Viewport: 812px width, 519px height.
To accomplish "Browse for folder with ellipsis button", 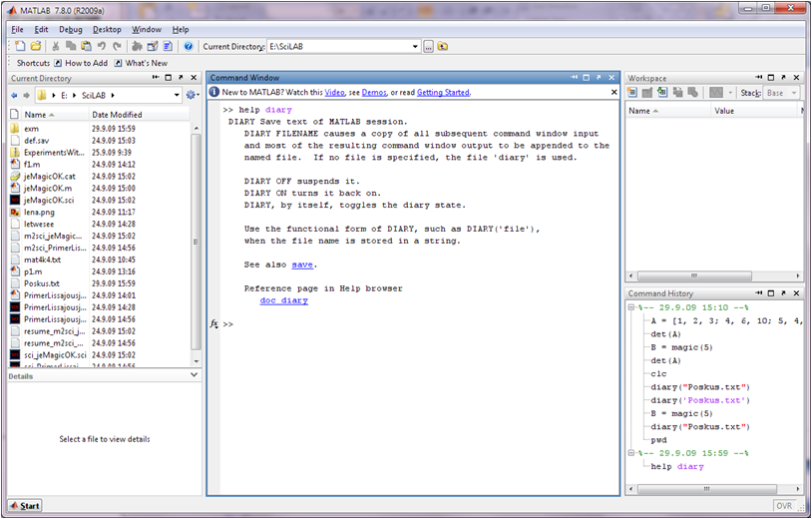I will point(428,47).
